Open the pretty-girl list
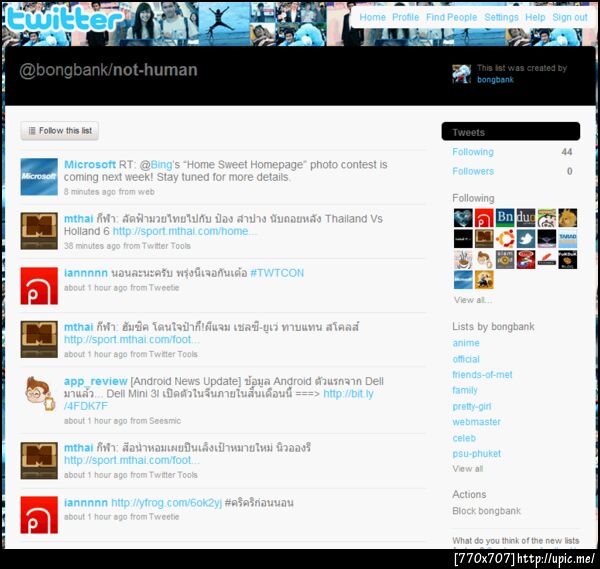600x569 pixels. pos(472,406)
